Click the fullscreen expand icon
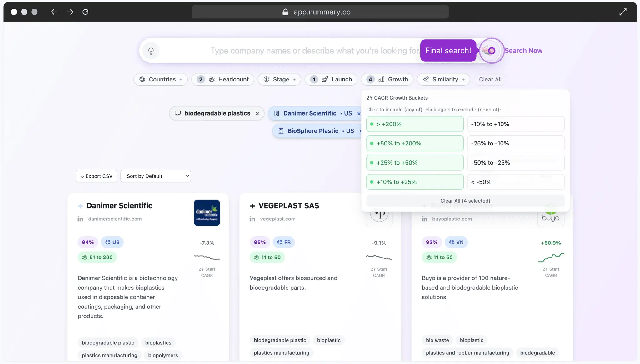The height and width of the screenshot is (364, 640). [x=623, y=12]
